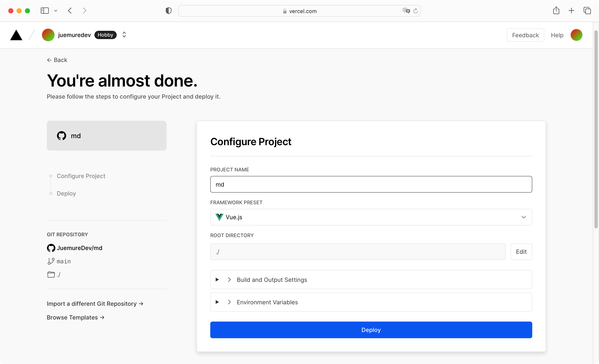Toggle the Safari sidebar icon
599x364 pixels.
45,11
